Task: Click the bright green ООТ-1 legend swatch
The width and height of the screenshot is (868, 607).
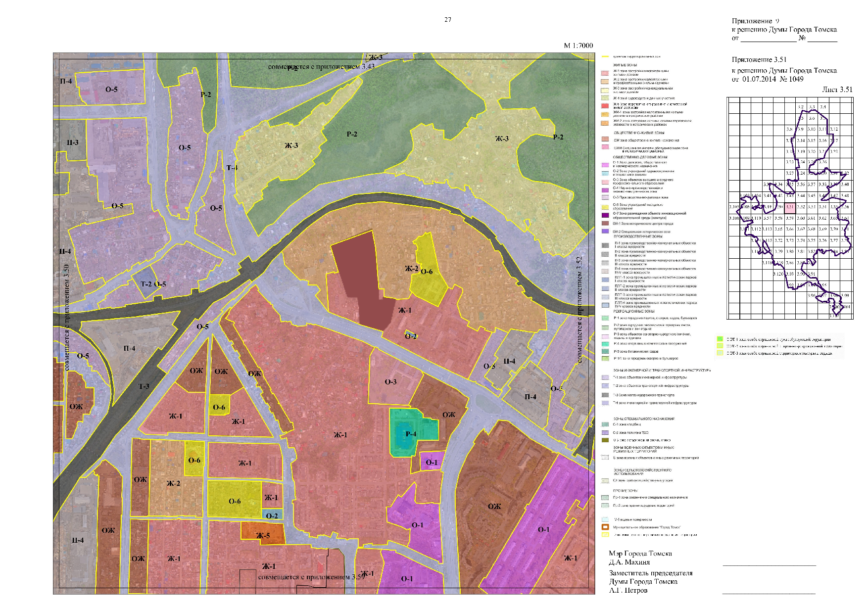Action: [x=720, y=339]
